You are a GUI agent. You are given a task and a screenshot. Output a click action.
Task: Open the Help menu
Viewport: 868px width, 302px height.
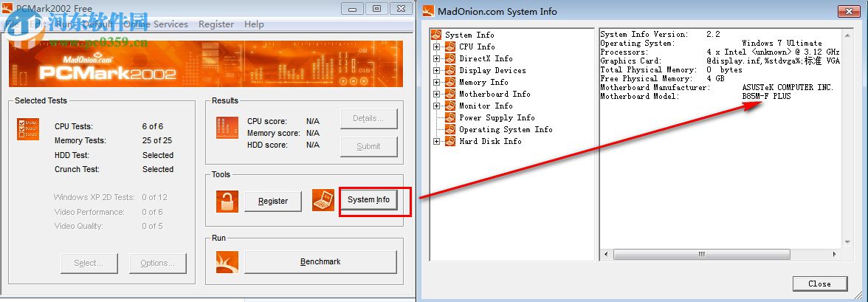tap(254, 24)
